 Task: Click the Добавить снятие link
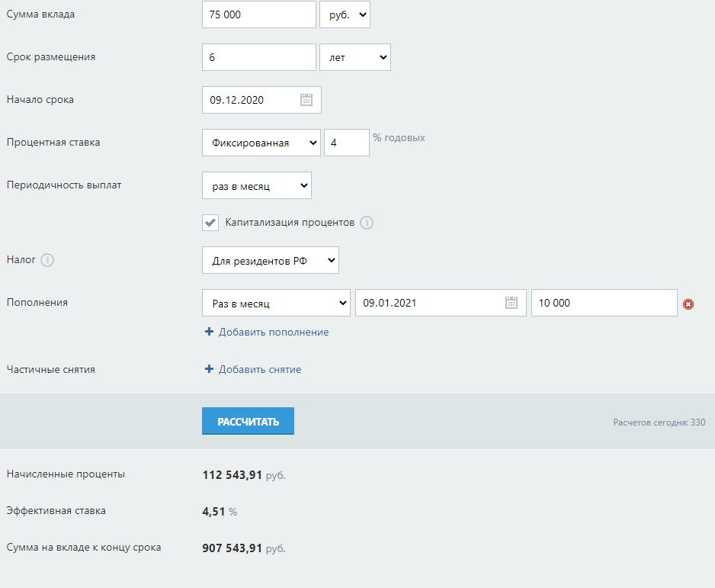point(260,369)
